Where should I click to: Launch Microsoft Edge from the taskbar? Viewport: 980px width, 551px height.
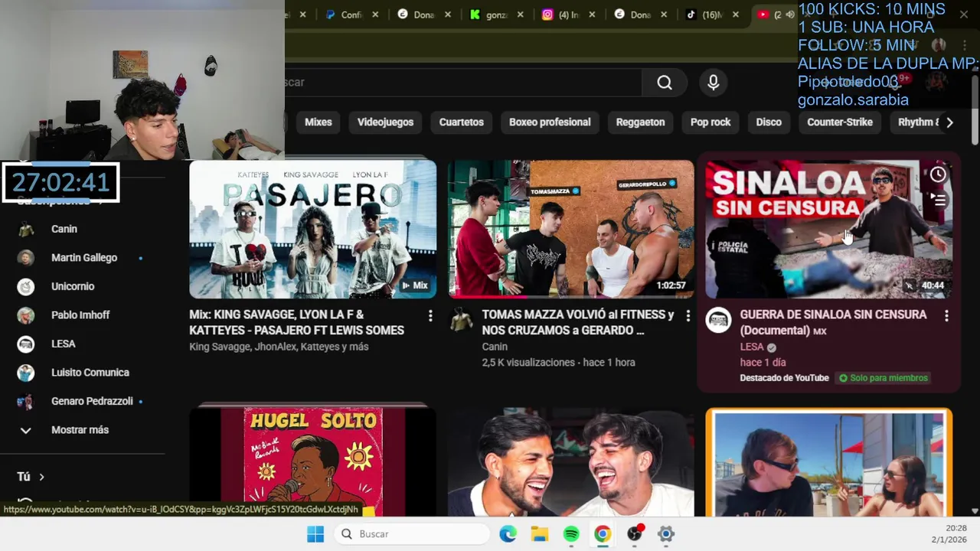coord(508,534)
